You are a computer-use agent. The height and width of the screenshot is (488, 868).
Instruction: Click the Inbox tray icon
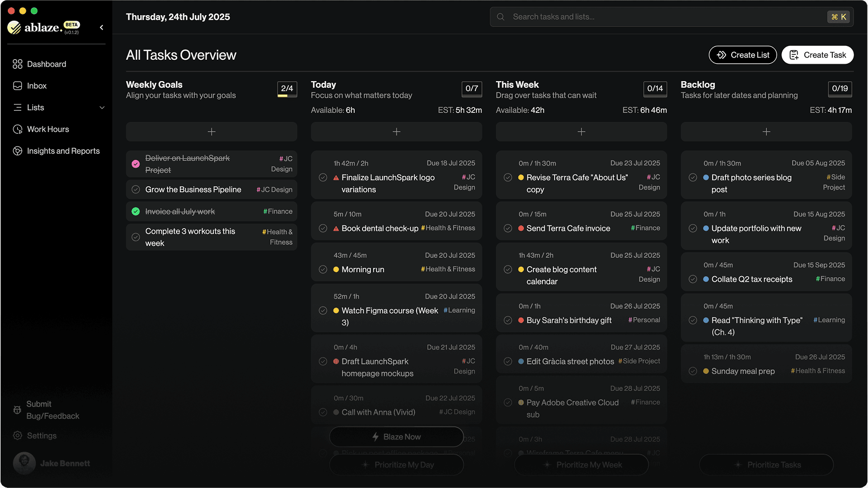click(x=17, y=86)
